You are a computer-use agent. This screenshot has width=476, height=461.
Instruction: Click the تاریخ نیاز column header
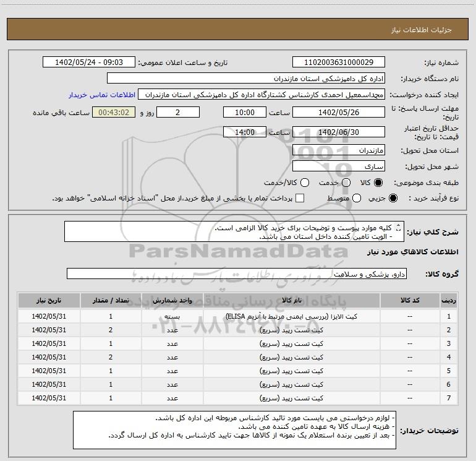pos(49,301)
